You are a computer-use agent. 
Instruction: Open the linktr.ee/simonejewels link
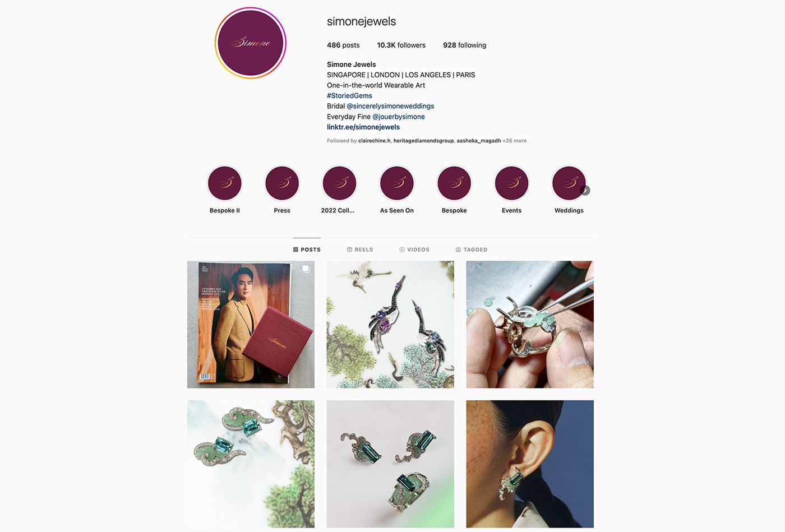(363, 127)
